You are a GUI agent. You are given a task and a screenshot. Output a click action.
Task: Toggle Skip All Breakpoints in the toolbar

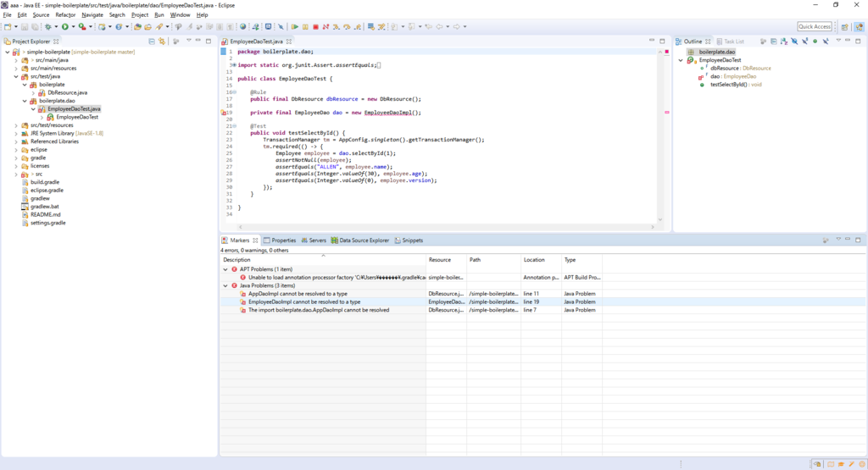pos(281,26)
